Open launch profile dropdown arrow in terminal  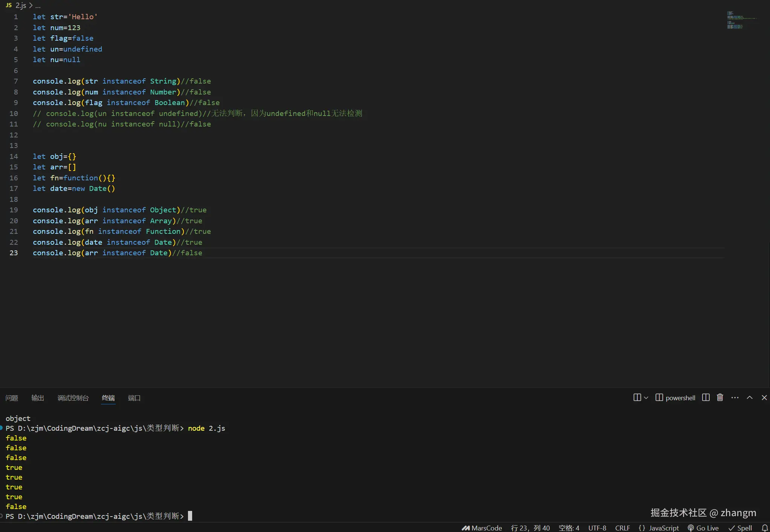pos(646,398)
